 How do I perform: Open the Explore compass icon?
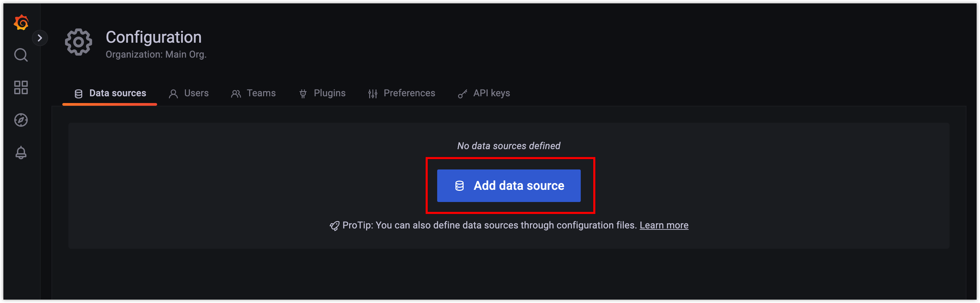pyautogui.click(x=21, y=120)
